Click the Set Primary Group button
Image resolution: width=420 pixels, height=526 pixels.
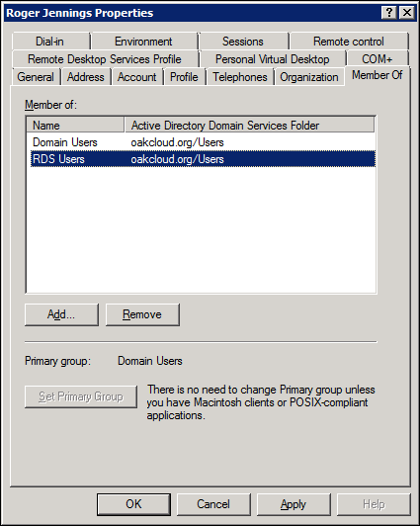point(81,396)
